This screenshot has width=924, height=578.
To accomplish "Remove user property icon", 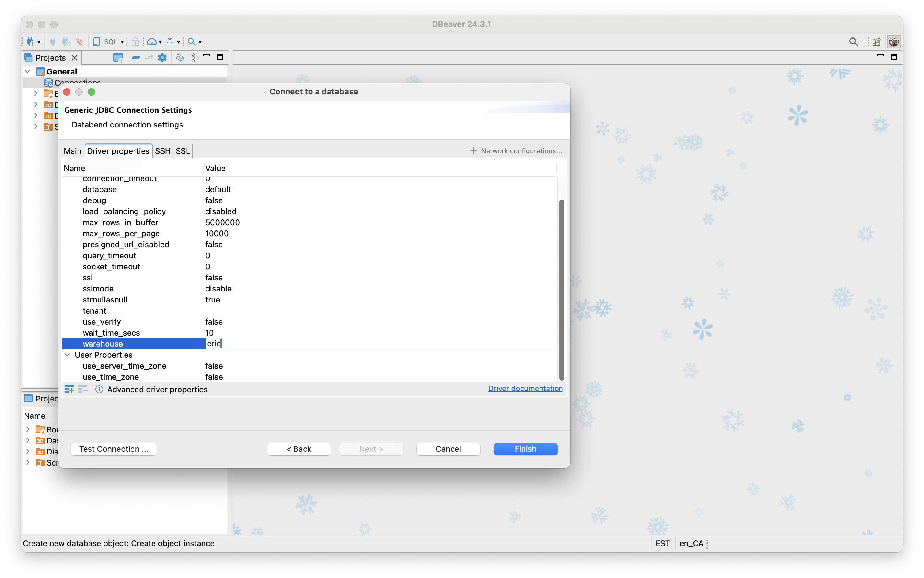I will pyautogui.click(x=83, y=390).
